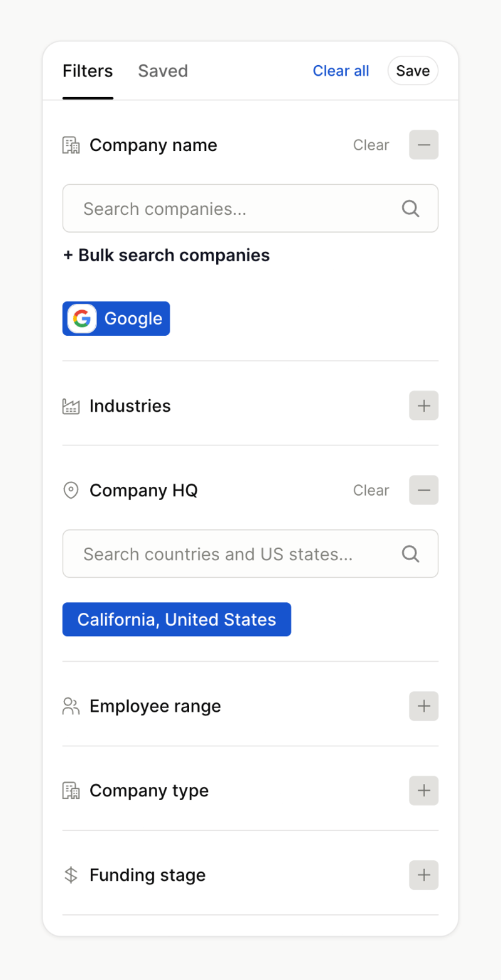501x980 pixels.
Task: Expand the Industries filter section
Action: (423, 405)
